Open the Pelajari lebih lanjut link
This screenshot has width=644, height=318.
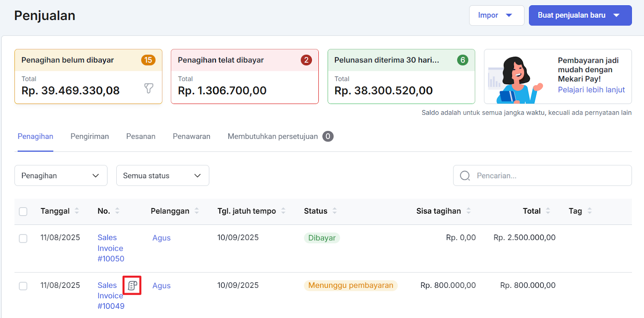(591, 90)
